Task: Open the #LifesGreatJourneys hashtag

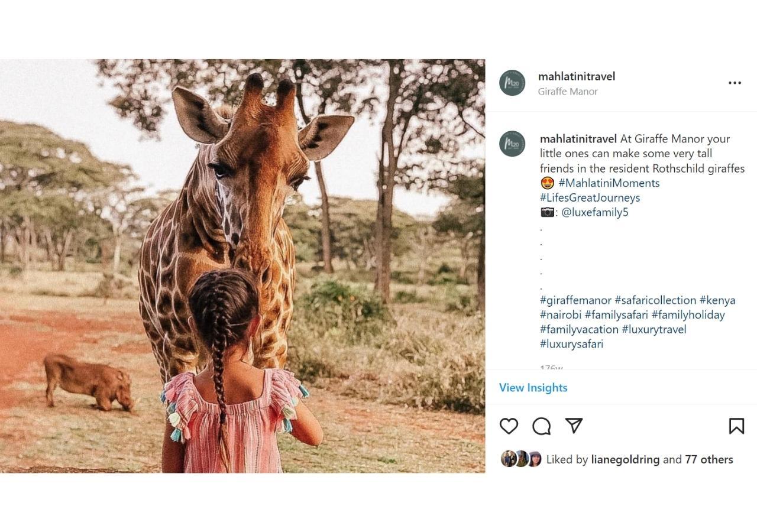Action: (x=590, y=197)
